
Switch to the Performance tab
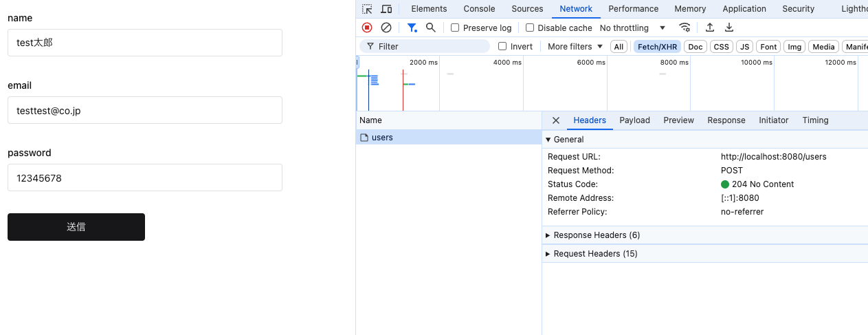click(x=634, y=9)
